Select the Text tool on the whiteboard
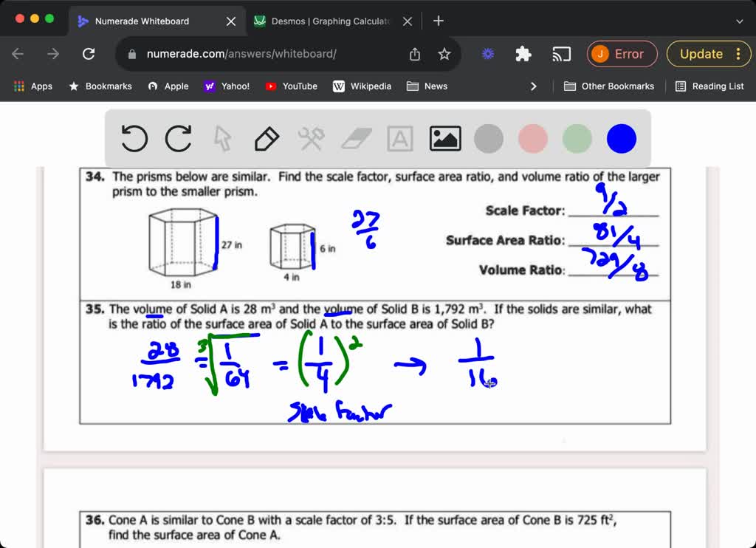 coord(399,138)
